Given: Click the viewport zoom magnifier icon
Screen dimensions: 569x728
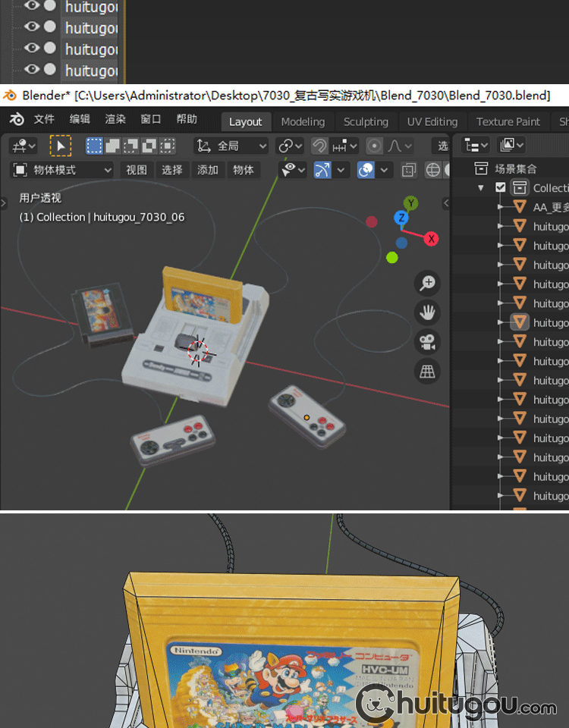Looking at the screenshot, I should pos(428,284).
